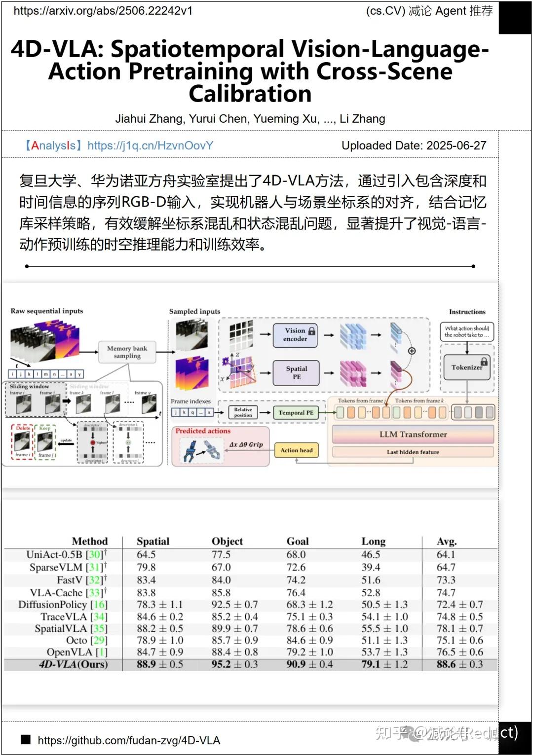
Task: Collapse the Frame indexes row
Action: [192, 412]
